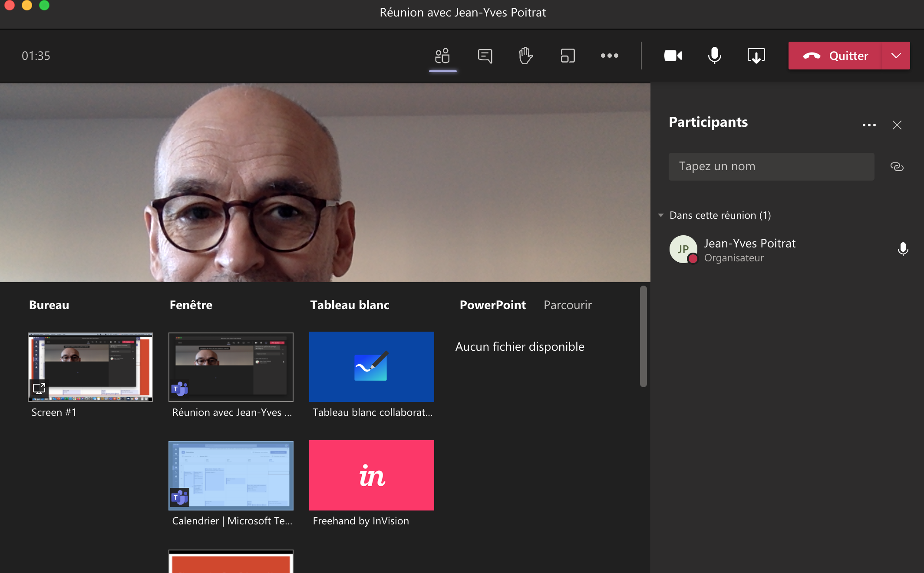Click Jean-Yves Poitrat's microphone icon
The height and width of the screenshot is (573, 924).
pos(903,249)
